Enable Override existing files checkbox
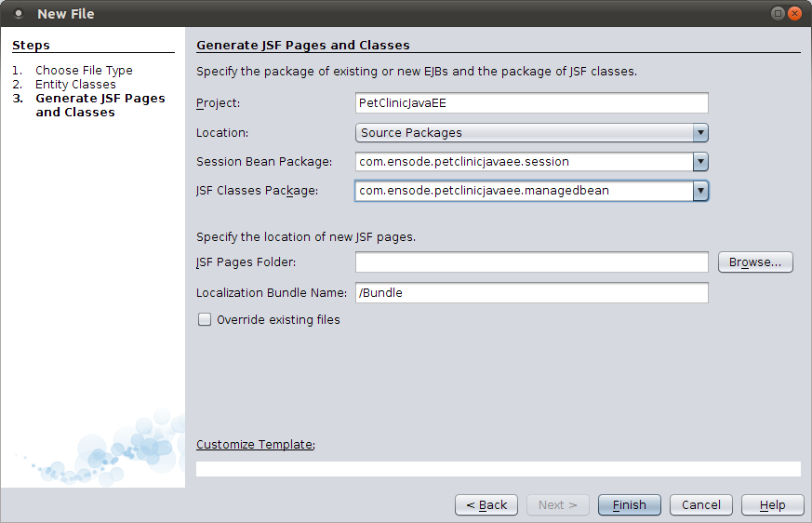Screen dimensions: 812x523 pos(205,320)
